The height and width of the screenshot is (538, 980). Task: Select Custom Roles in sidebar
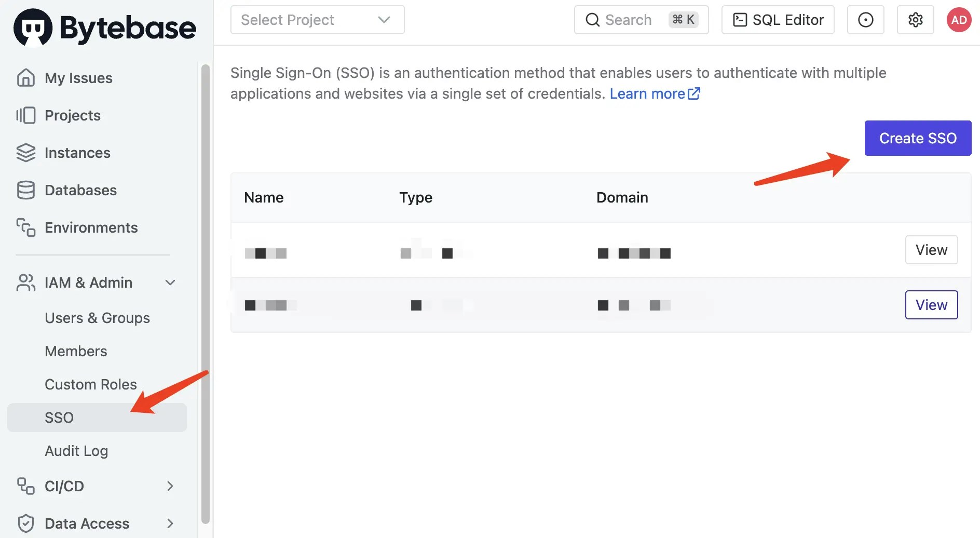[x=91, y=384]
